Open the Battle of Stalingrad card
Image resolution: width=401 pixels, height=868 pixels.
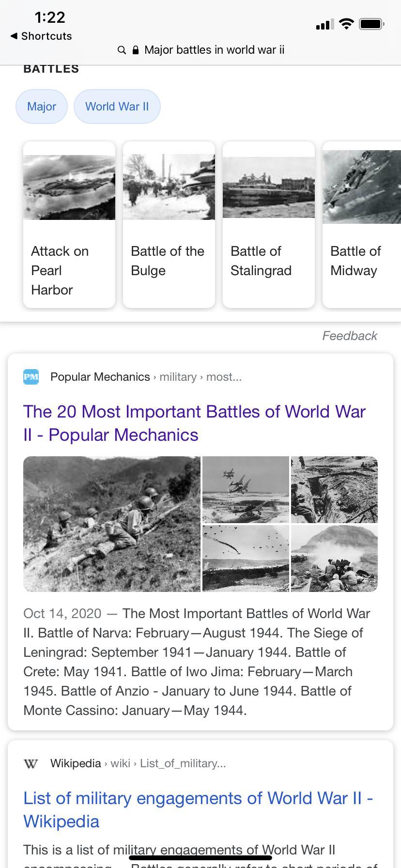click(x=269, y=225)
